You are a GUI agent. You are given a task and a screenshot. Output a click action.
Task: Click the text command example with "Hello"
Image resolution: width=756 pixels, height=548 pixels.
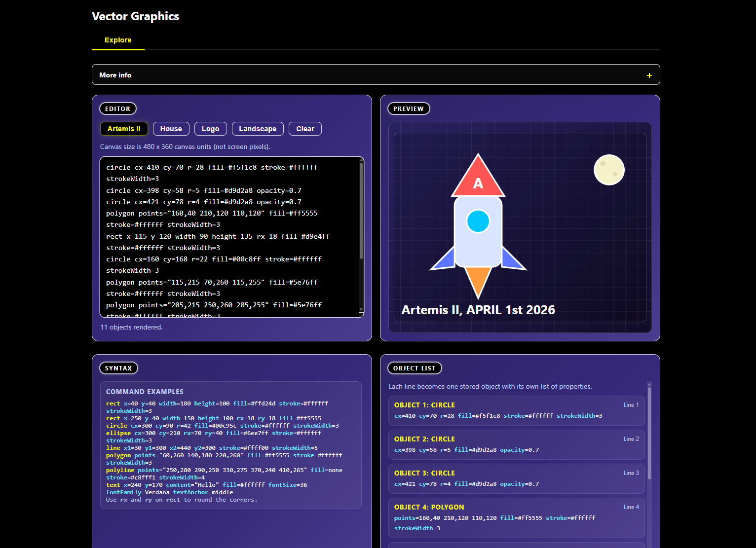point(207,488)
